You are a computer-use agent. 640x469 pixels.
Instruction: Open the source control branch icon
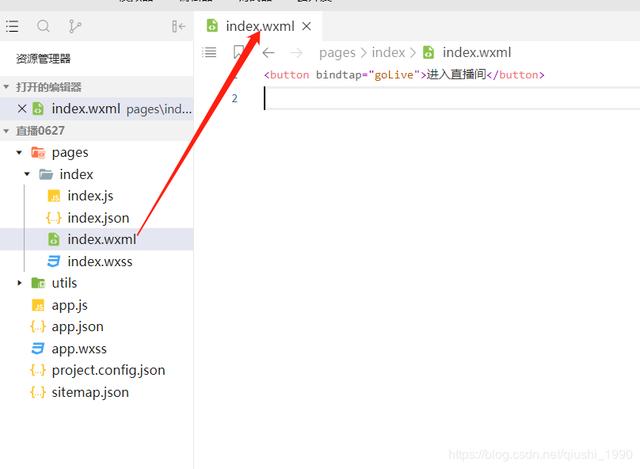point(75,26)
